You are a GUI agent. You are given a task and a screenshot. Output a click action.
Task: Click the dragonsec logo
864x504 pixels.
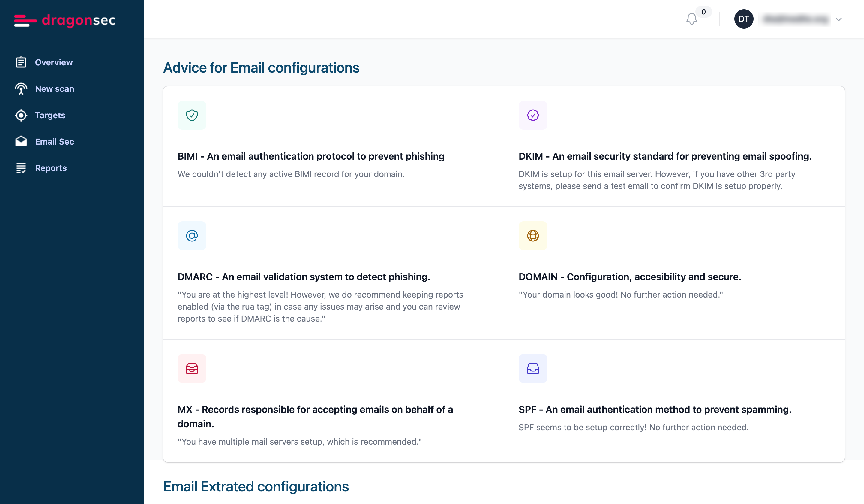tap(65, 20)
